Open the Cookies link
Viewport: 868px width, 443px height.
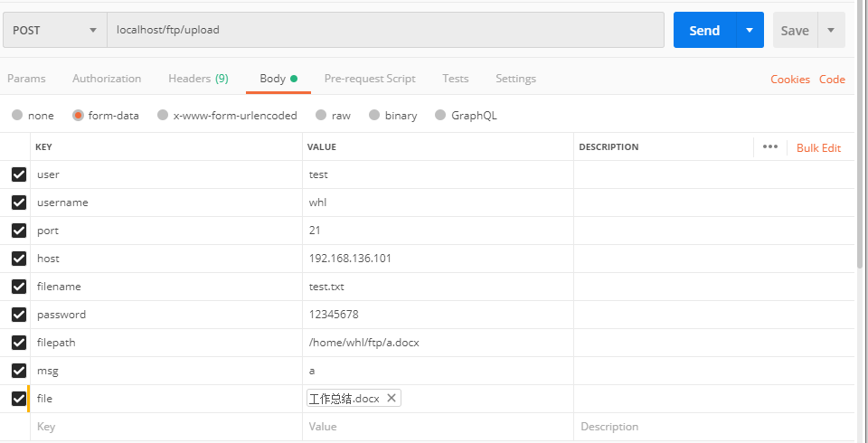pyautogui.click(x=789, y=80)
